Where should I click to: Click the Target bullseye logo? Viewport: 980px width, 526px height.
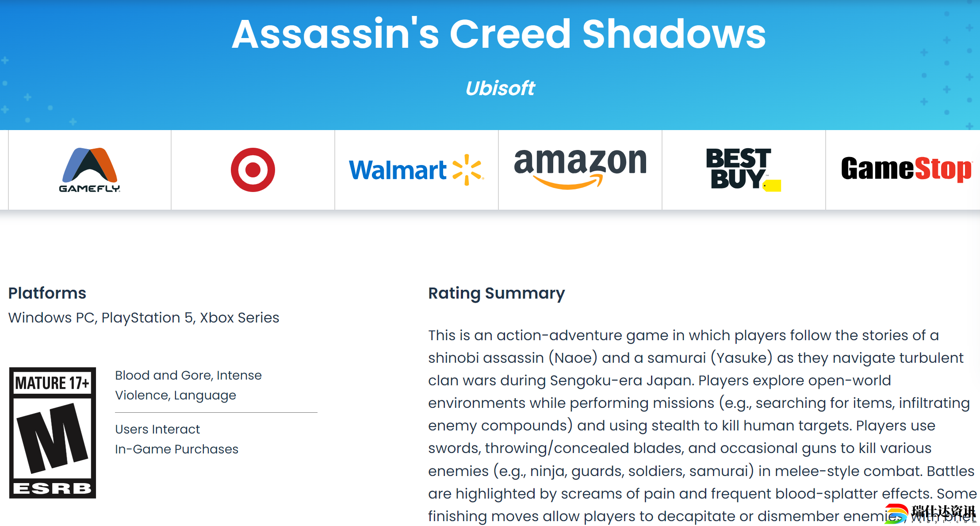coord(253,170)
